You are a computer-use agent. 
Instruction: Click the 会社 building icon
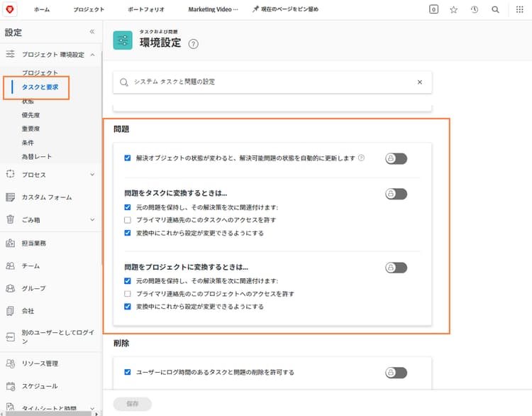coord(11,311)
